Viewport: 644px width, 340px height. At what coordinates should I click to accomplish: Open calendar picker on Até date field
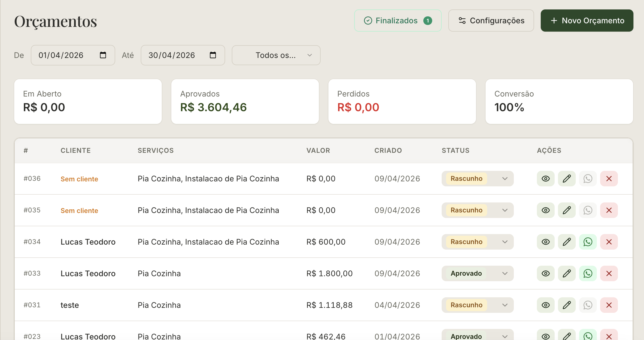pyautogui.click(x=213, y=55)
